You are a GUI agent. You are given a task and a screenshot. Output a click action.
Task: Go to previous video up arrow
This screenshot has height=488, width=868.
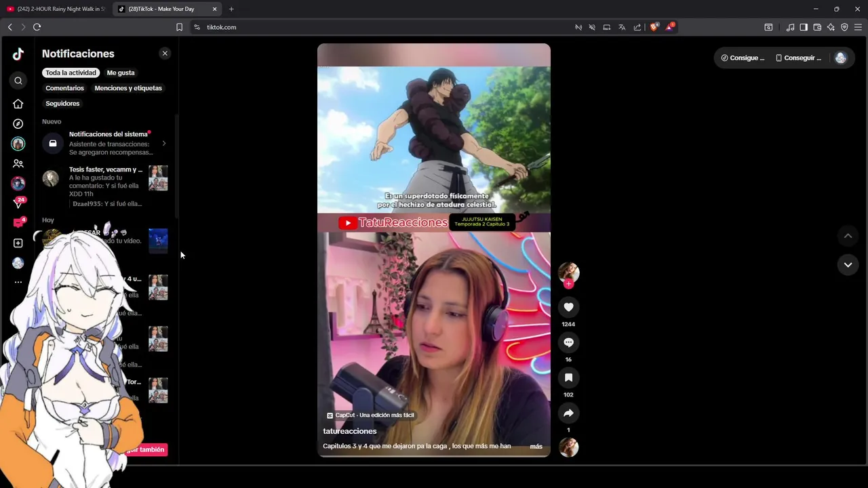(848, 236)
